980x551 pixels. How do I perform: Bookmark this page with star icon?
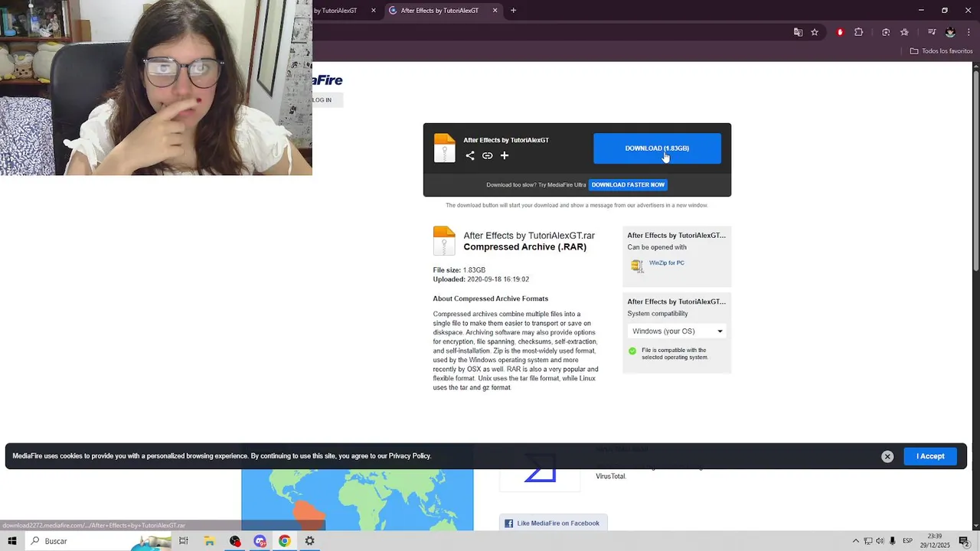click(815, 32)
